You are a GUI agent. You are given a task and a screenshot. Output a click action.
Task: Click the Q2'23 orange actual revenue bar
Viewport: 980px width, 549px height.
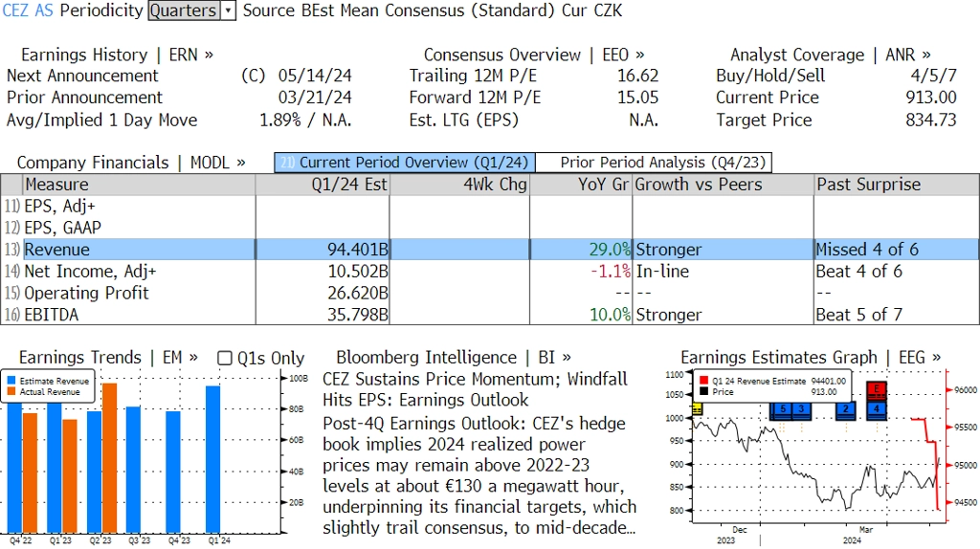pyautogui.click(x=109, y=458)
